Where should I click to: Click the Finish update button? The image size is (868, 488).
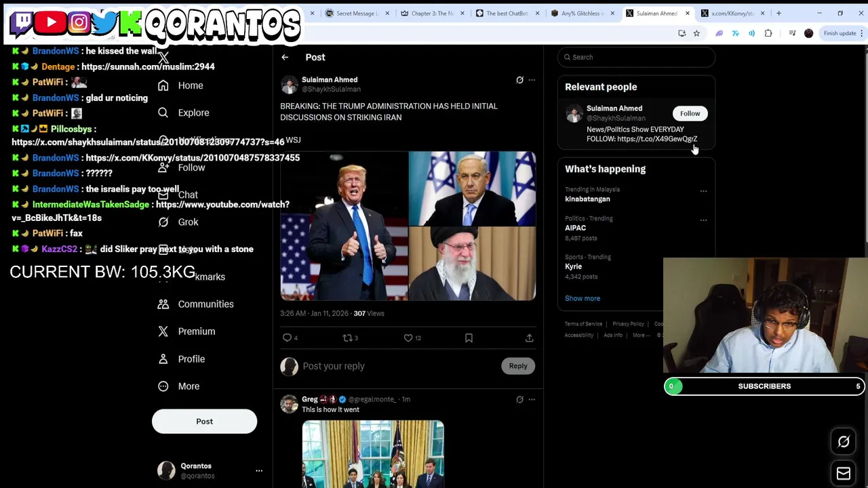[840, 33]
